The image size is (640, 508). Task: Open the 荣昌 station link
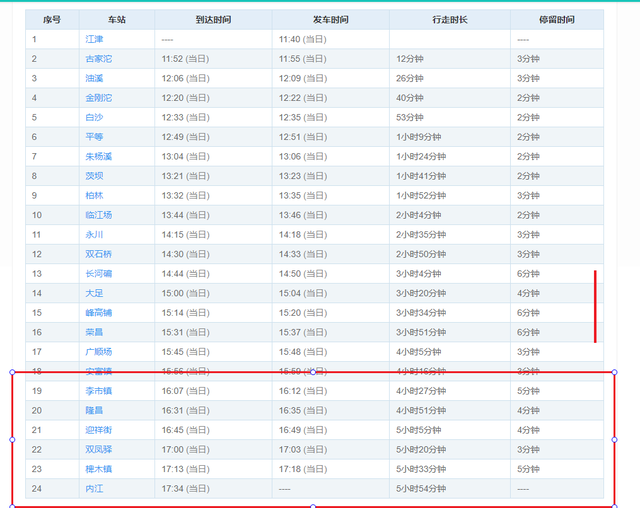[x=94, y=333]
